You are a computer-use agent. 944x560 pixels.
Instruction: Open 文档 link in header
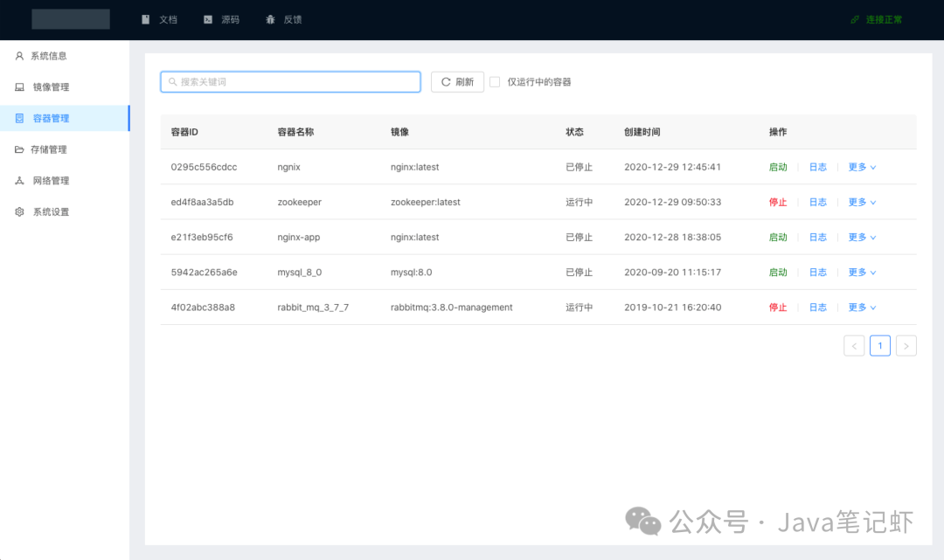[160, 19]
